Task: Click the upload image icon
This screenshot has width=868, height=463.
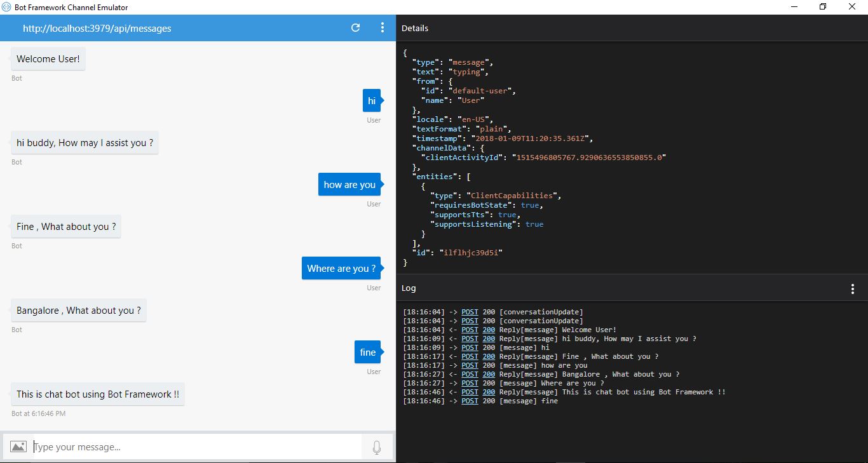Action: (18, 447)
